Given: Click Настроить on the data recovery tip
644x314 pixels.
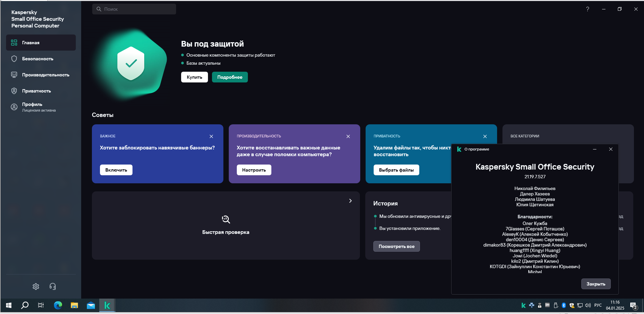Looking at the screenshot, I should 254,170.
